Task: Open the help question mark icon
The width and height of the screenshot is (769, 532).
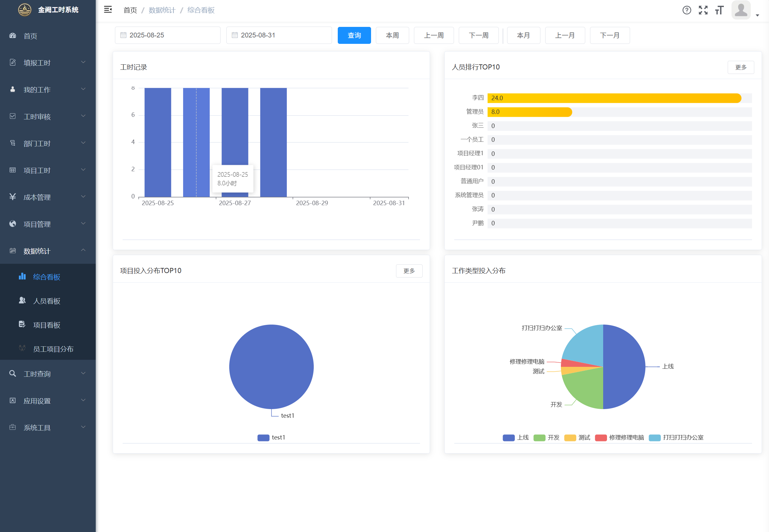Action: (x=686, y=10)
